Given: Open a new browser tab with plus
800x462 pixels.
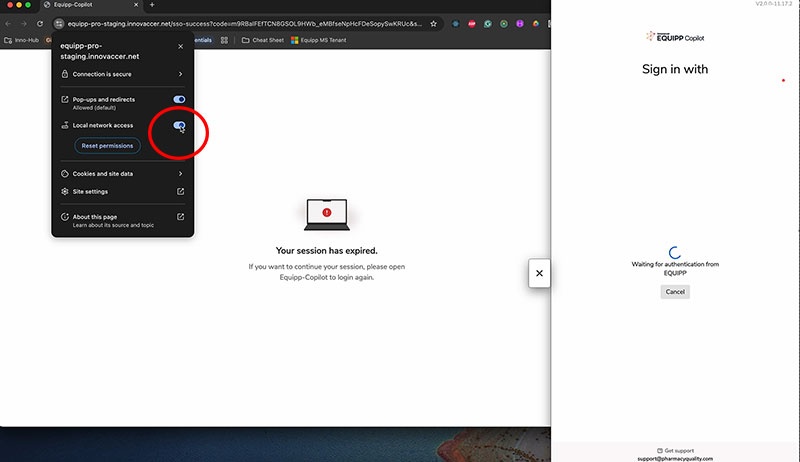Looking at the screenshot, I should pos(152,5).
